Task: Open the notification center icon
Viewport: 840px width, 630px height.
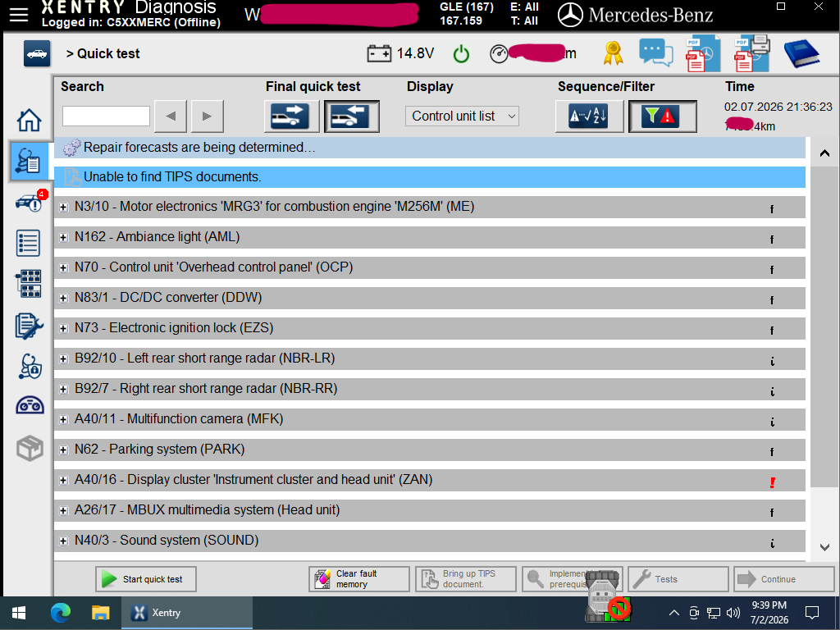Action: point(812,613)
